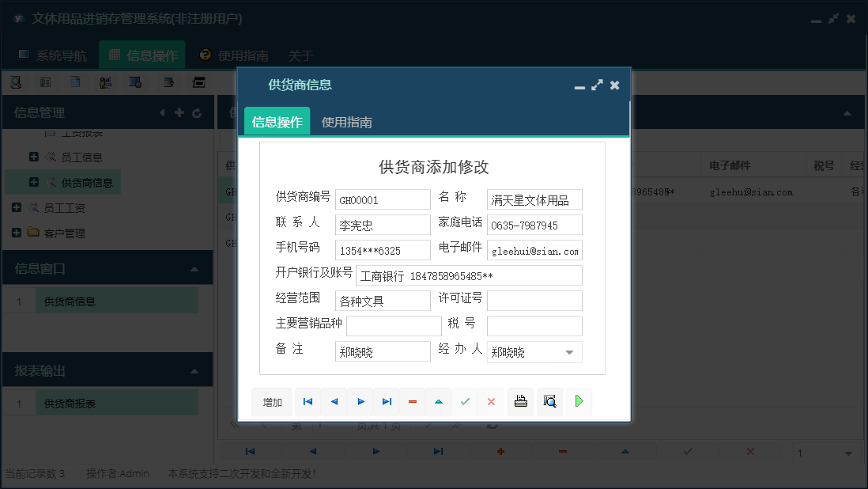Viewport: 868px width, 489px height.
Task: Click the 名称 input field showing 满天星文体用品
Action: coord(534,199)
